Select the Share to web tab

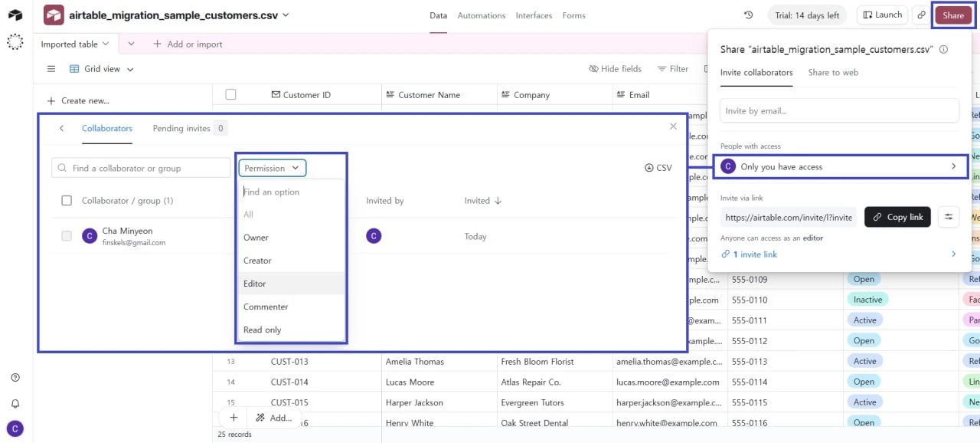click(833, 73)
